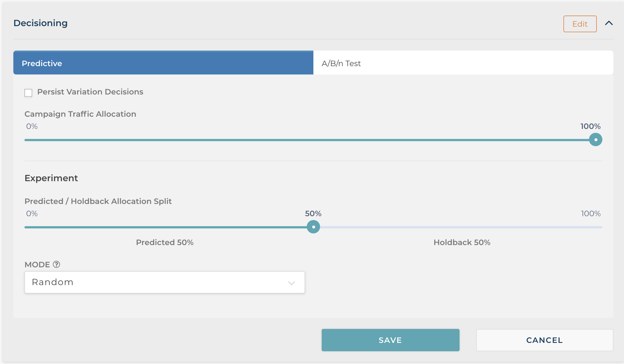Click the Holdback 50% label
Image resolution: width=624 pixels, height=364 pixels.
coord(462,243)
